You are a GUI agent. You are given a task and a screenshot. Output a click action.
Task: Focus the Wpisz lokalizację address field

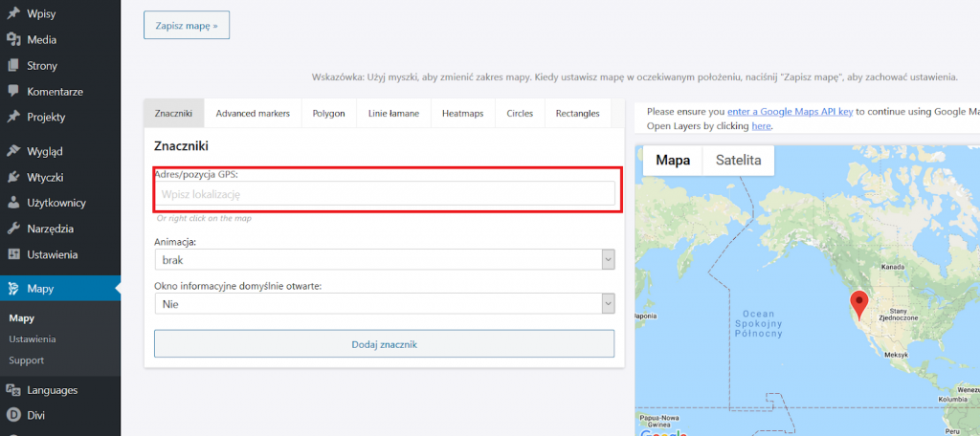[385, 194]
